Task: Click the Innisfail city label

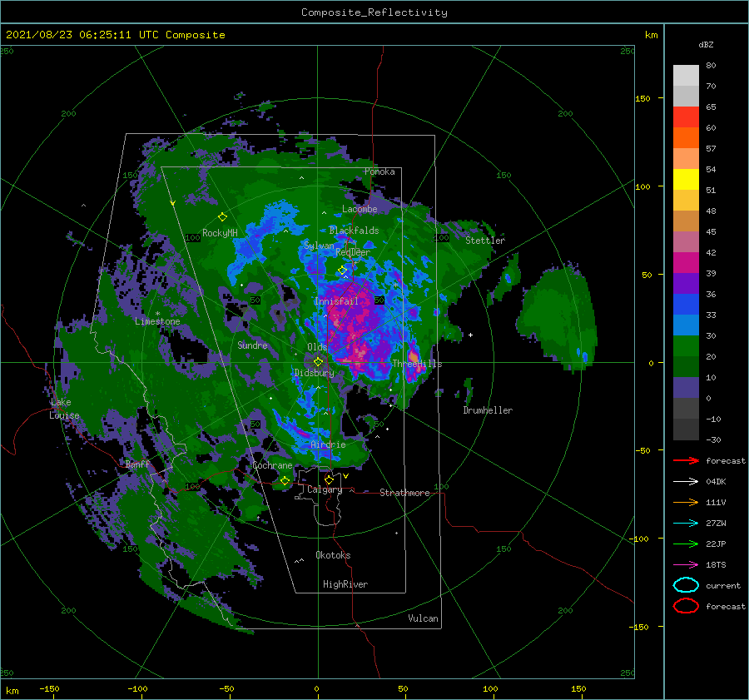Action: pos(336,301)
